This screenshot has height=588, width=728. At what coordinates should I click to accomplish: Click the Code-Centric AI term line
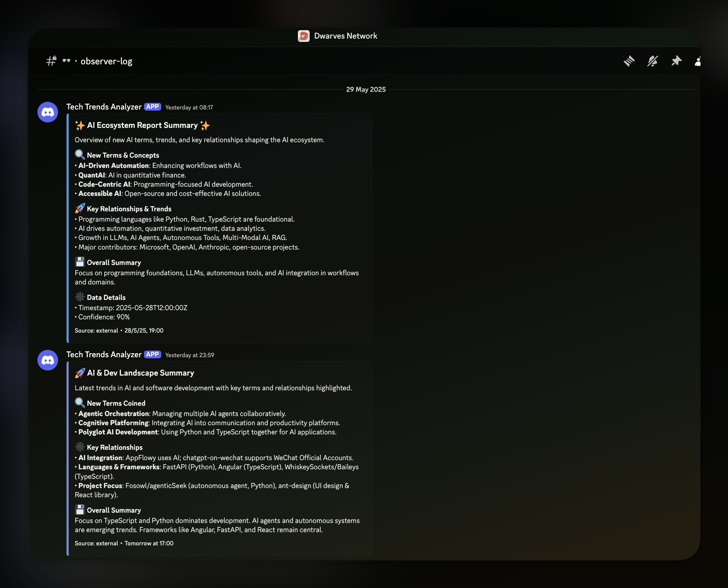pos(164,184)
